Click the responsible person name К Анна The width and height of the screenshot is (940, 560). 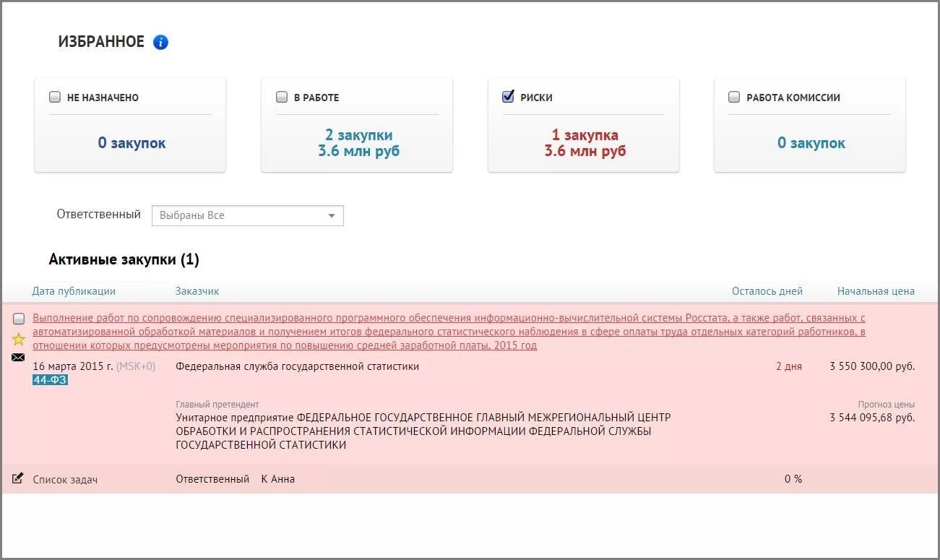pos(278,479)
